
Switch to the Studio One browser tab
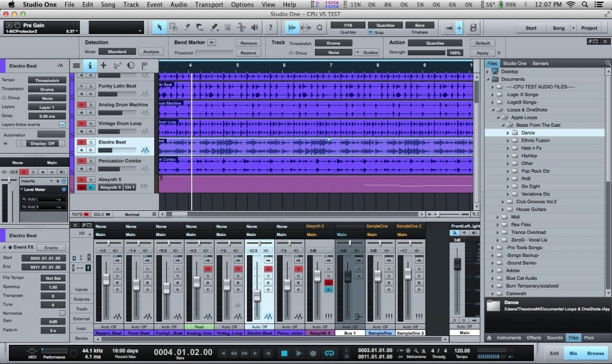tap(515, 63)
